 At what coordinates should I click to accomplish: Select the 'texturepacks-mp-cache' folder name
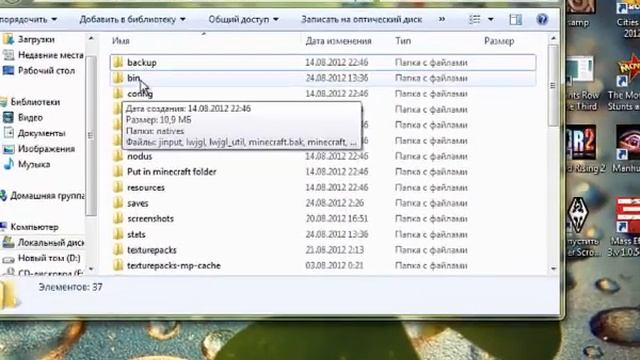pyautogui.click(x=173, y=265)
